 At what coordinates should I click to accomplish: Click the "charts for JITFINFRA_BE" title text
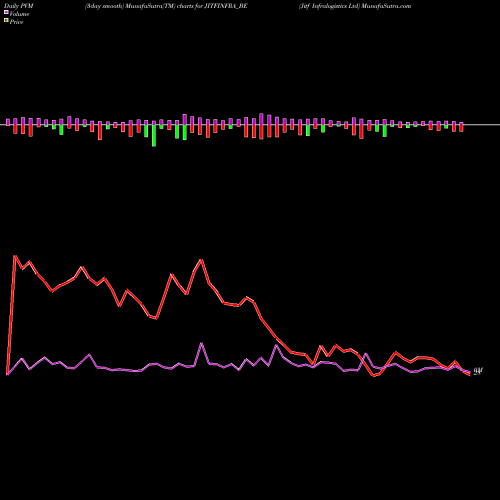coord(212,6)
